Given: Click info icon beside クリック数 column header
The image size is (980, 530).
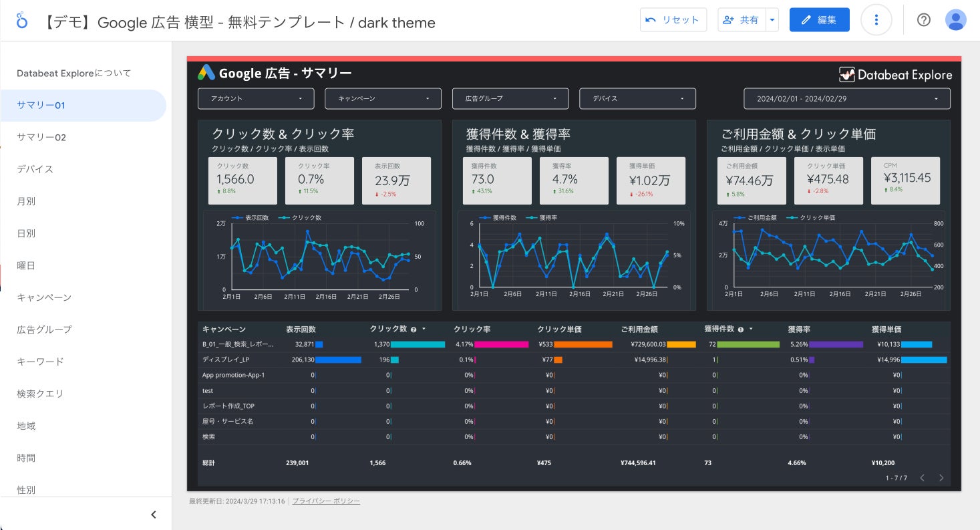Looking at the screenshot, I should pyautogui.click(x=414, y=329).
